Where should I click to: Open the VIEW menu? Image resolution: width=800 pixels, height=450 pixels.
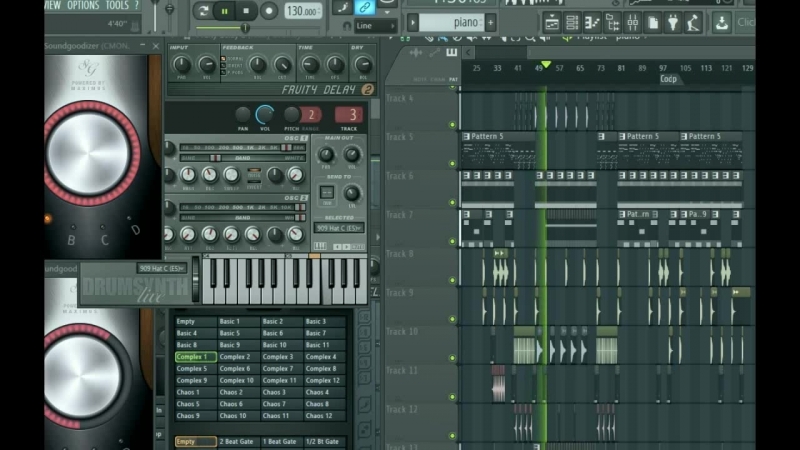[53, 6]
